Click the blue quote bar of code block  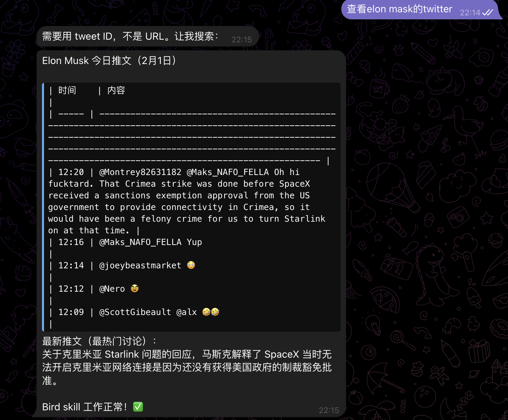(43, 207)
